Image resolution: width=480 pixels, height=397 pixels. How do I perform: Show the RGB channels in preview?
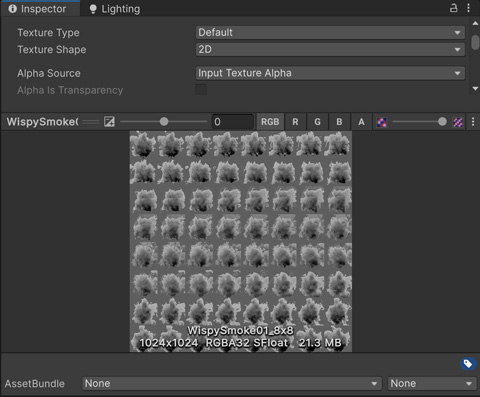(x=270, y=122)
